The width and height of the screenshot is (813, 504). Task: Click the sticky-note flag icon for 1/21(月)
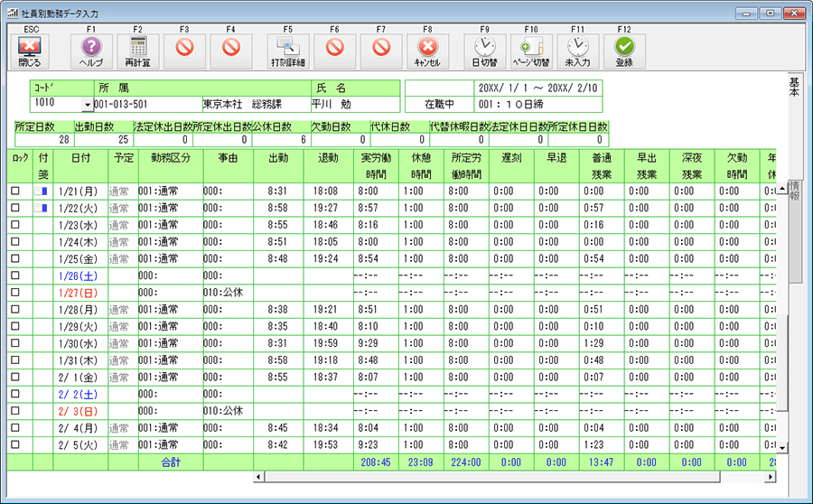pyautogui.click(x=42, y=191)
